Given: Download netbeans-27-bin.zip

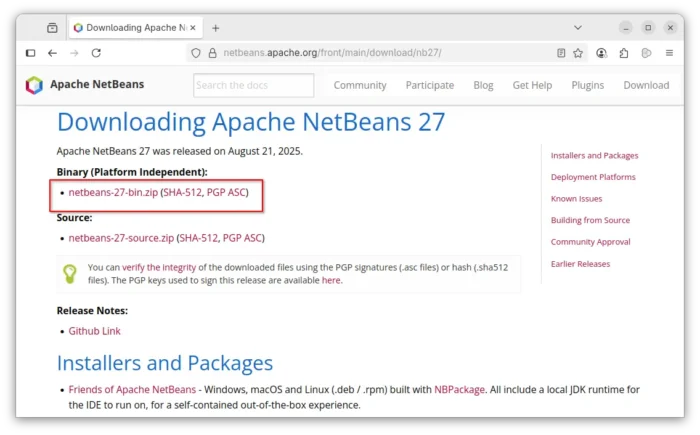Looking at the screenshot, I should (x=113, y=192).
